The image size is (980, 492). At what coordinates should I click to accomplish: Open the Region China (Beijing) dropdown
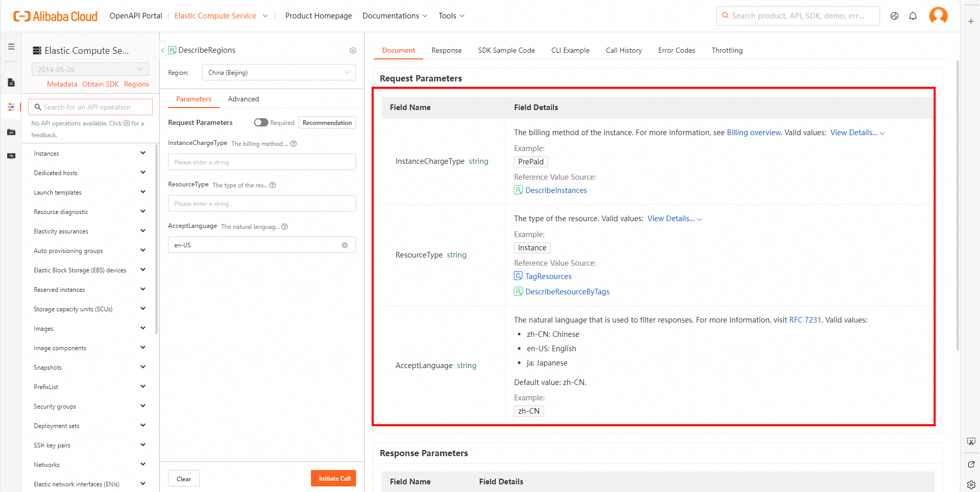coord(279,73)
